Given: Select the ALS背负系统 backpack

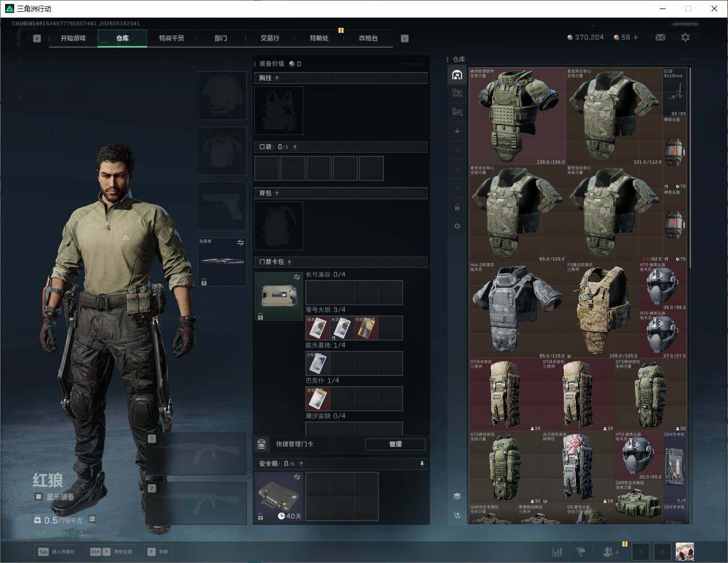Looking at the screenshot, I should click(578, 468).
